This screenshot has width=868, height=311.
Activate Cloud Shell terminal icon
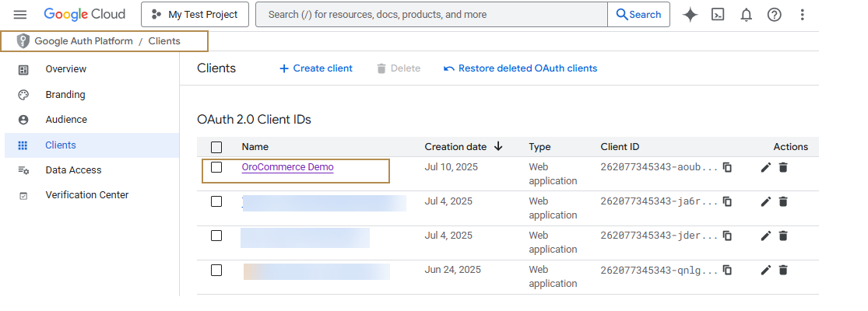click(718, 15)
